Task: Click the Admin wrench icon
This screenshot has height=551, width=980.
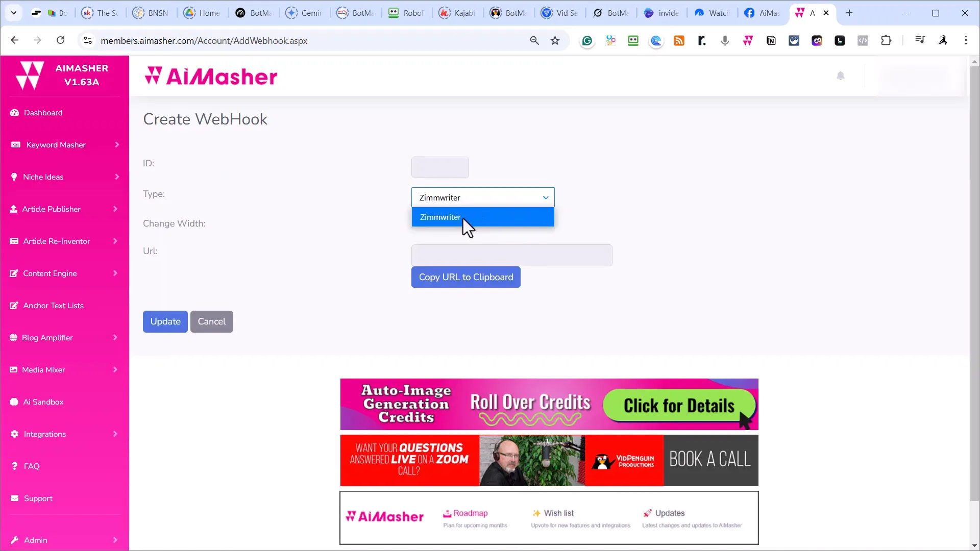Action: [x=14, y=540]
